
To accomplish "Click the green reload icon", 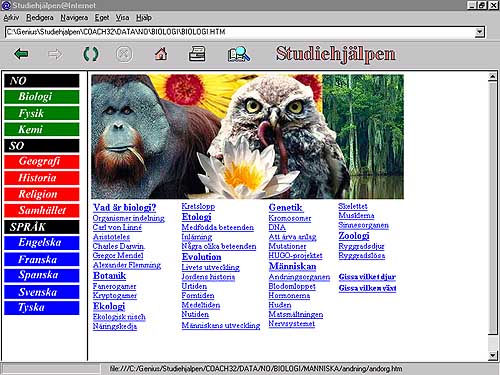I will [x=91, y=54].
